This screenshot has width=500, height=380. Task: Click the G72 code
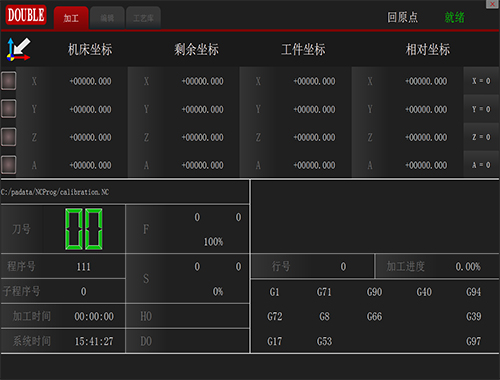point(274,316)
